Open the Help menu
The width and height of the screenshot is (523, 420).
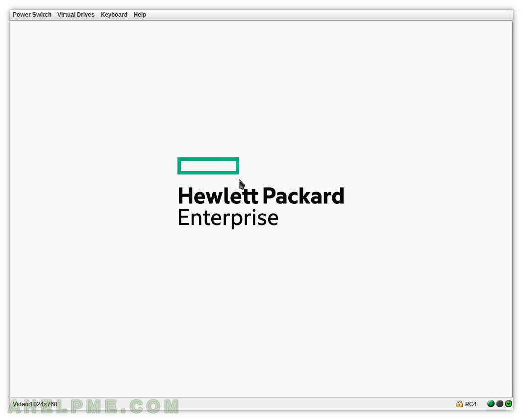point(140,15)
